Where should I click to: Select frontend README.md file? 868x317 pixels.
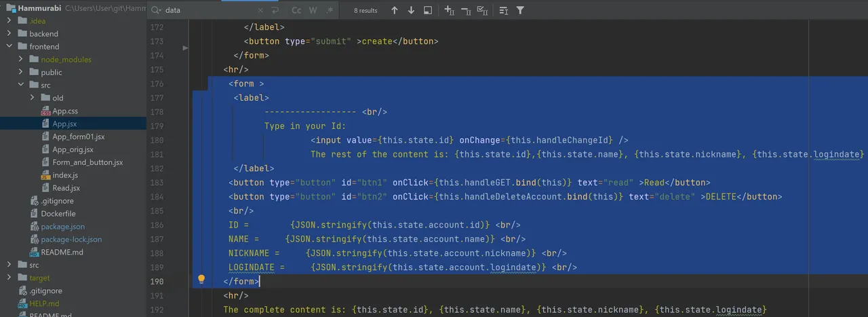click(x=62, y=253)
